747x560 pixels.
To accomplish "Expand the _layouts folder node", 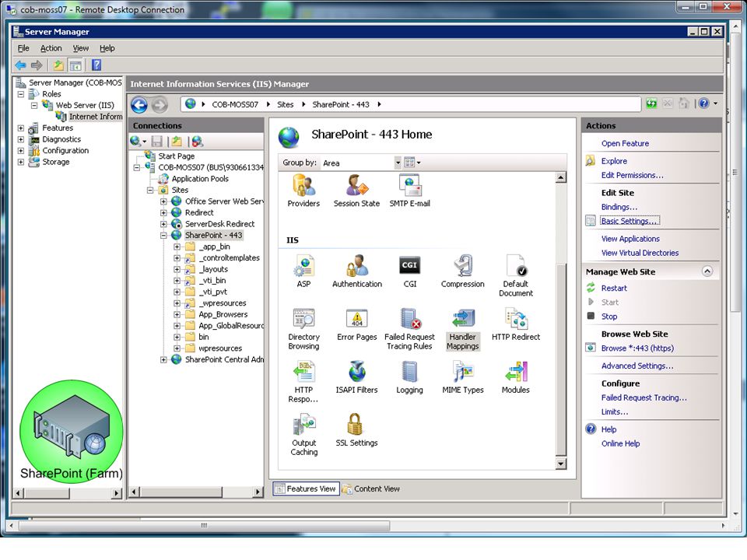I will coord(177,269).
